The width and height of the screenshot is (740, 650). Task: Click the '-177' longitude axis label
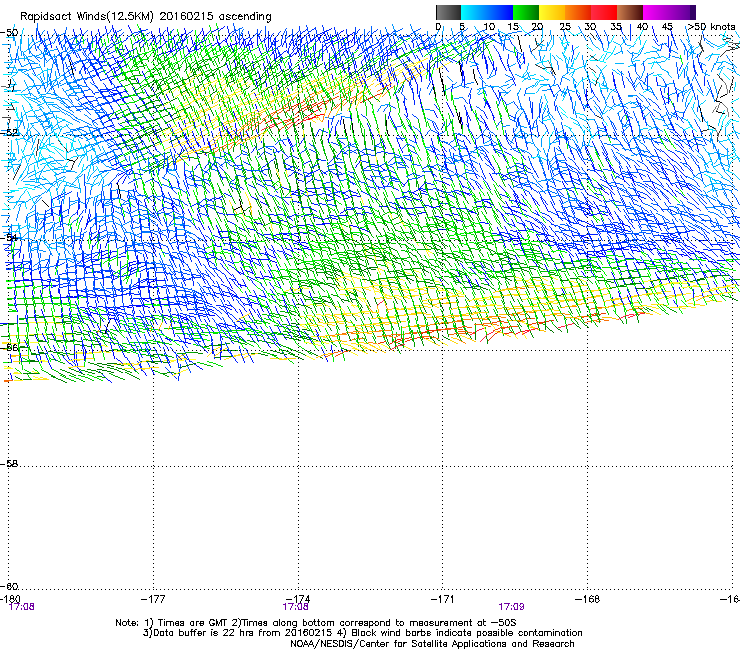153,599
